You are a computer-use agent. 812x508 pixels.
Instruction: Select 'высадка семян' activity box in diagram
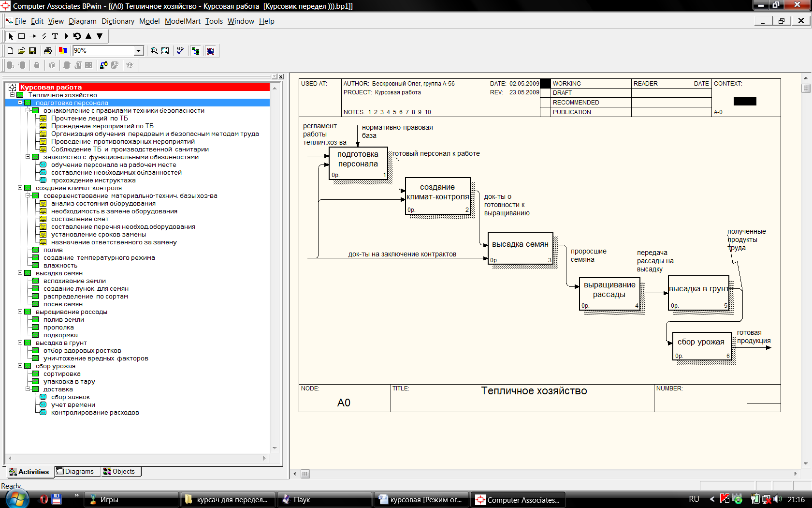pos(520,248)
